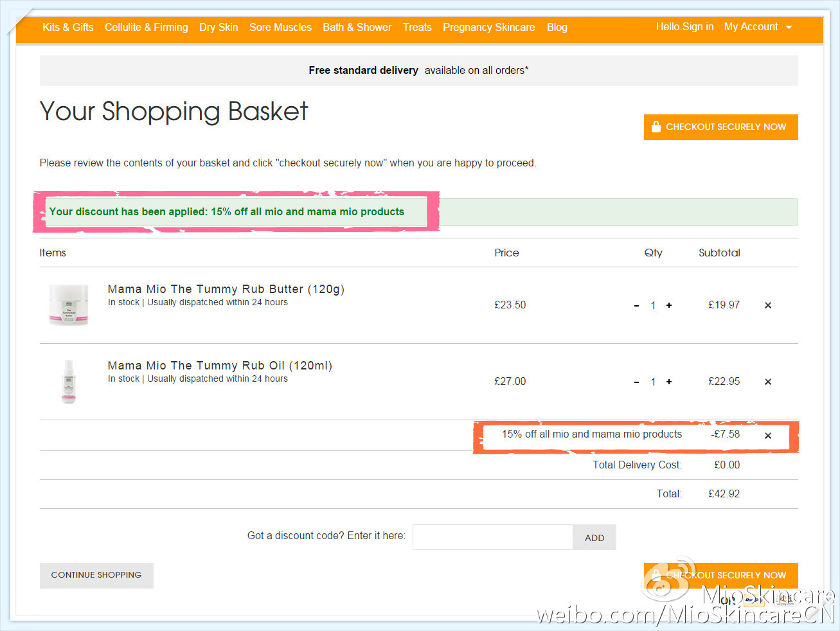Click the -£7.58 discount amount
This screenshot has width=840, height=631.
point(726,434)
